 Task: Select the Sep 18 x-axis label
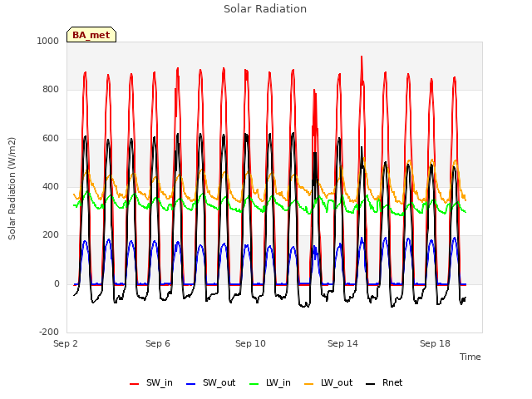coord(435,343)
